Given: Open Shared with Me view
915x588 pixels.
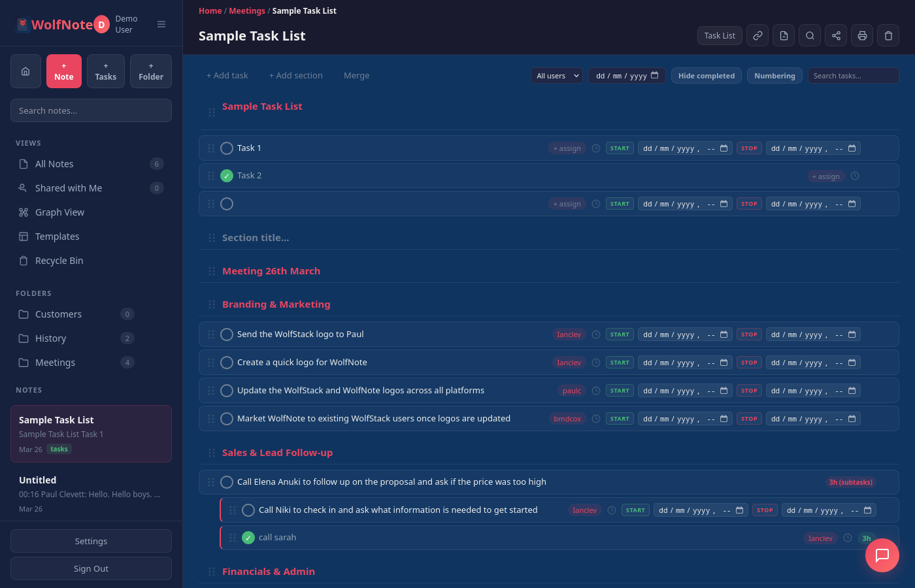Looking at the screenshot, I should 91,188.
